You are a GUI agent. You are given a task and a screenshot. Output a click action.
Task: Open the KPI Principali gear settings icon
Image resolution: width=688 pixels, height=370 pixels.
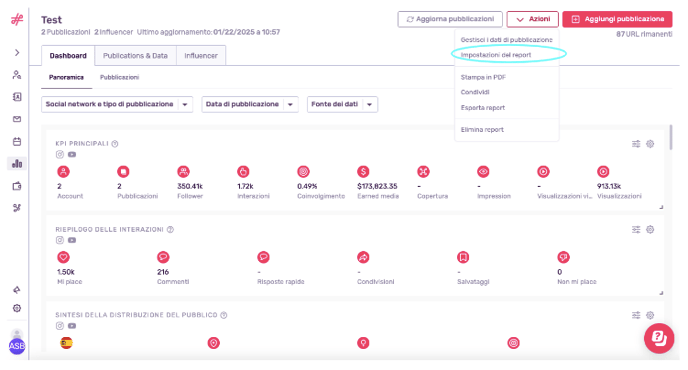(x=650, y=144)
